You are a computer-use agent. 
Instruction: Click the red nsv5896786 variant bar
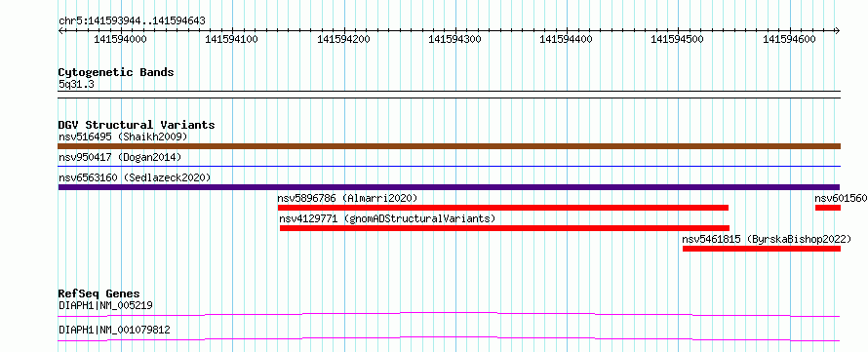[x=503, y=208]
